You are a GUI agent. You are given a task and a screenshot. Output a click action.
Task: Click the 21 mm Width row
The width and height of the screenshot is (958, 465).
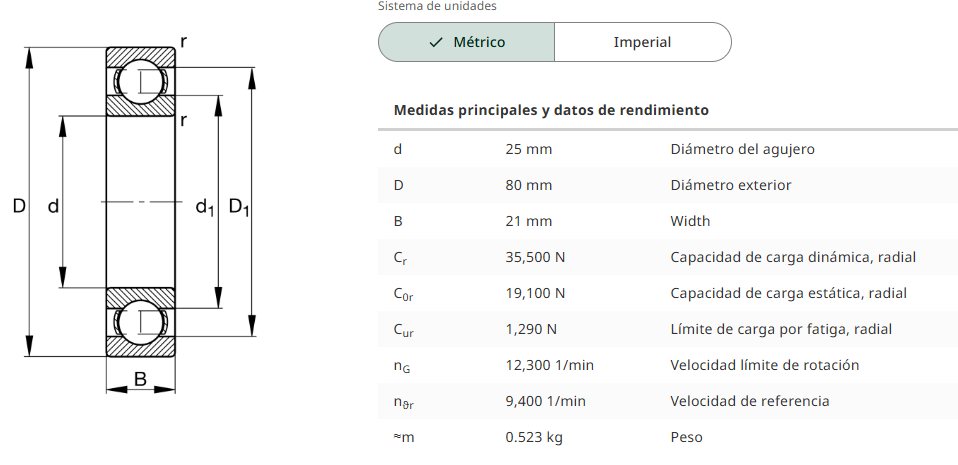(668, 221)
